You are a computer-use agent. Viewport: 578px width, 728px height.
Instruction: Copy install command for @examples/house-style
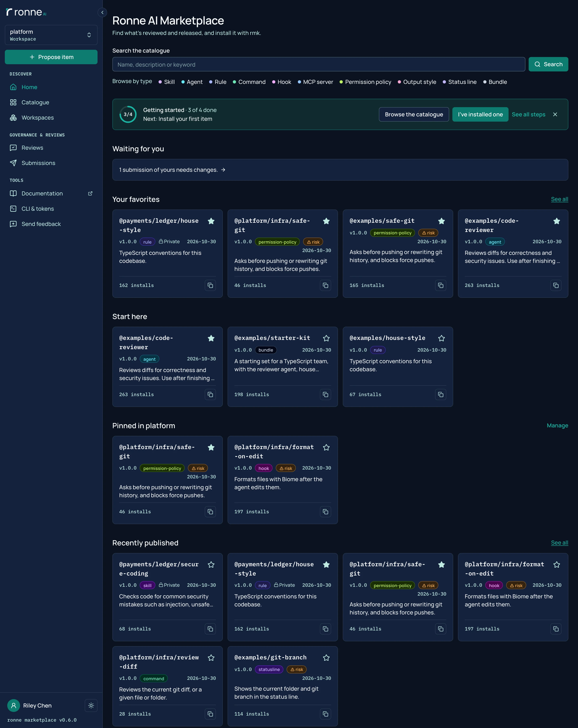[x=441, y=394]
